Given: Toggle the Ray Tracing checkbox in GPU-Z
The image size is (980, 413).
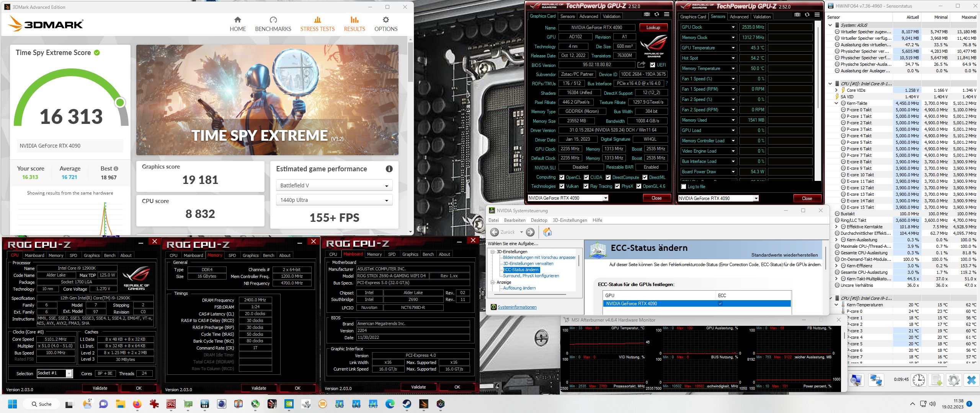Looking at the screenshot, I should tap(586, 186).
